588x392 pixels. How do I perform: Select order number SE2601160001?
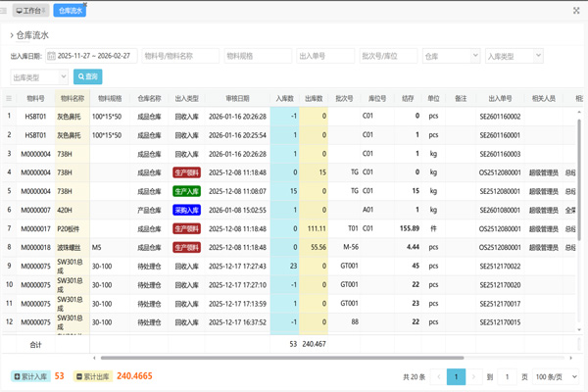pos(500,135)
